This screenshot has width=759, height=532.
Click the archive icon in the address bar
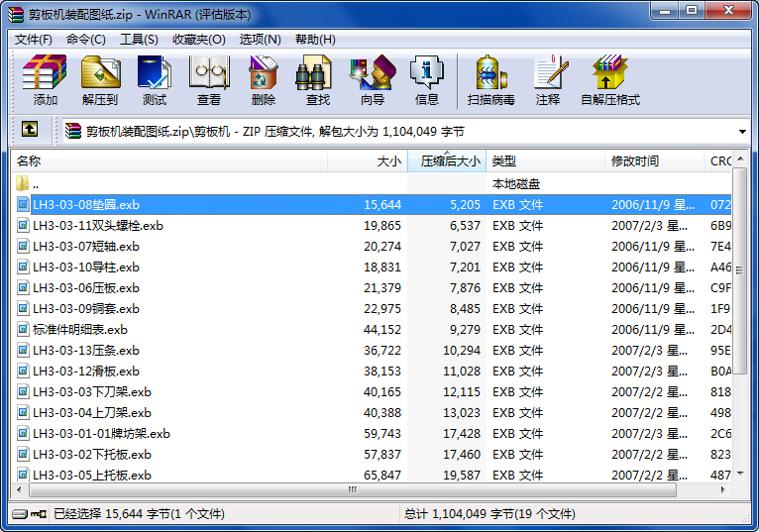click(72, 131)
